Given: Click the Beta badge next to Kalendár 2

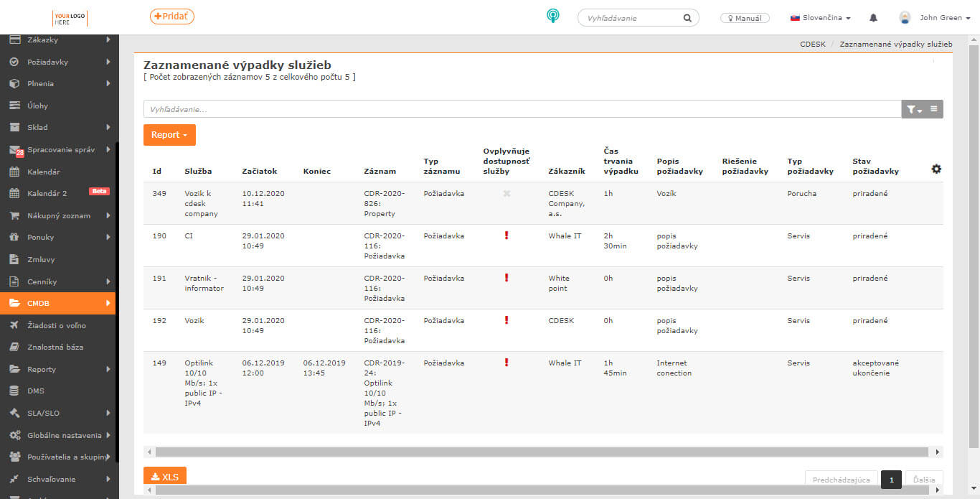Looking at the screenshot, I should [x=99, y=191].
